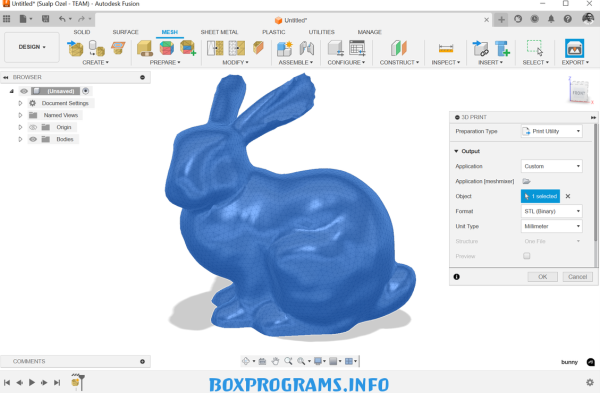Click the notifications bell icon
600x393 pixels.
point(551,19)
